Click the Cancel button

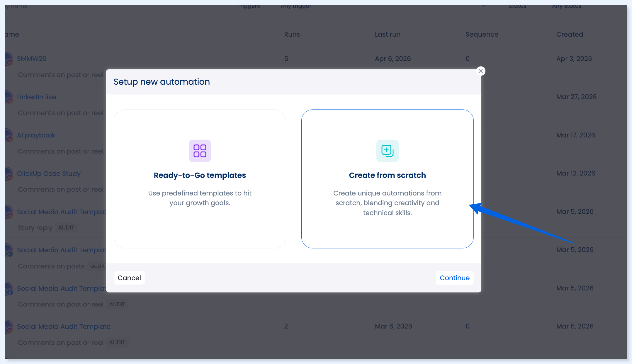129,278
